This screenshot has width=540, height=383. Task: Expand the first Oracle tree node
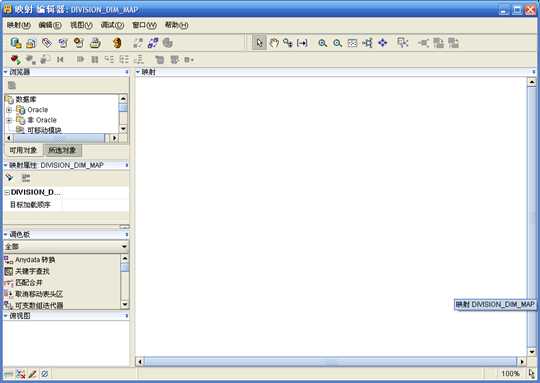[9, 110]
